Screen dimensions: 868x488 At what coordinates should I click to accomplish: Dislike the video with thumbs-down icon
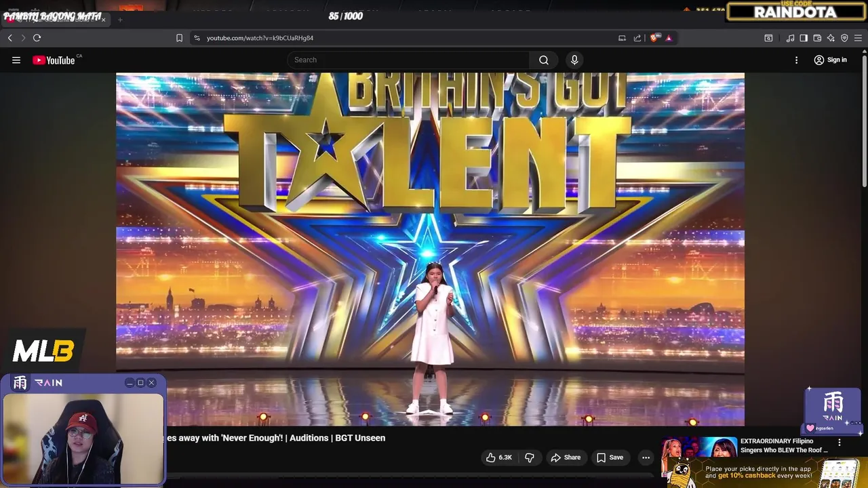(530, 457)
